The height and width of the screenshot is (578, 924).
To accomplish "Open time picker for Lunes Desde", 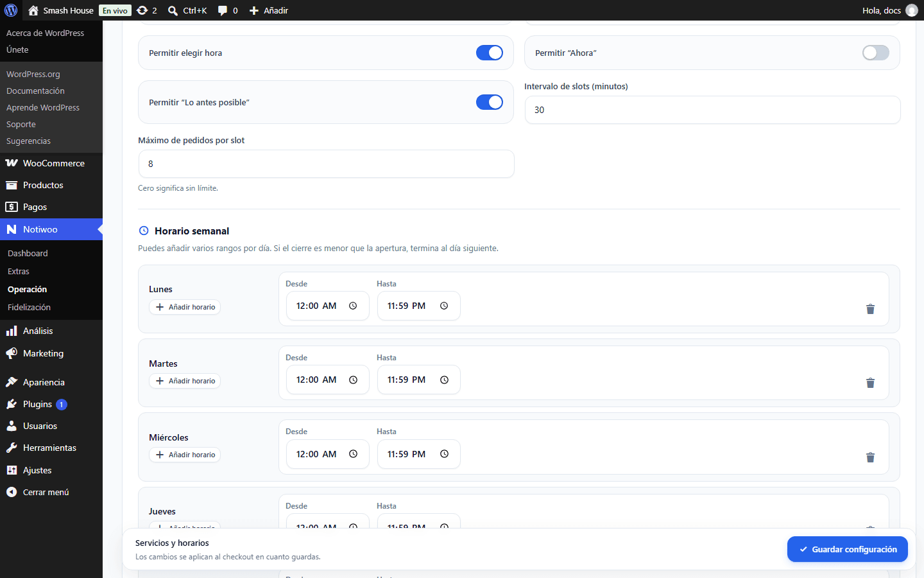I will click(353, 306).
